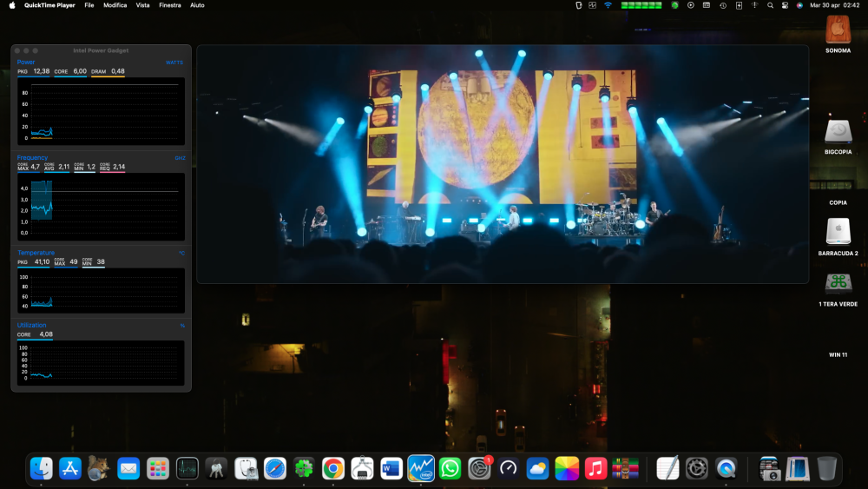Viewport: 868px width, 489px height.
Task: Open Photos from the Dock
Action: [x=567, y=468]
